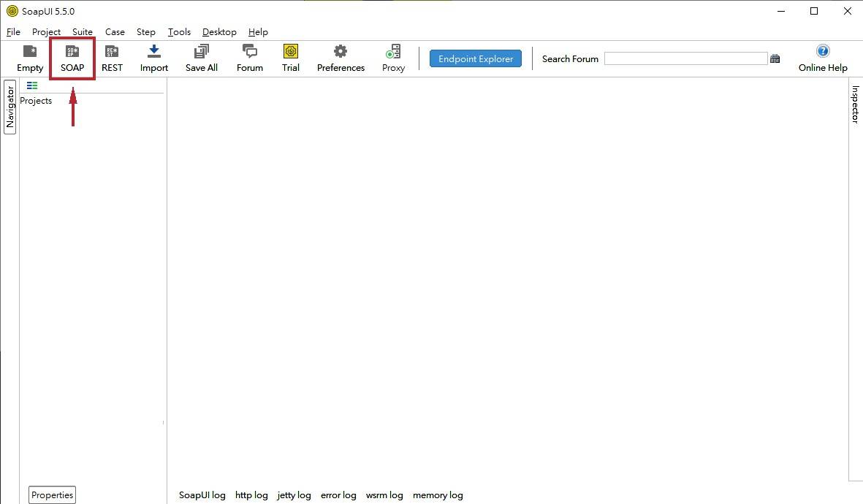863x504 pixels.
Task: Close the SoapUI window
Action: [x=848, y=11]
